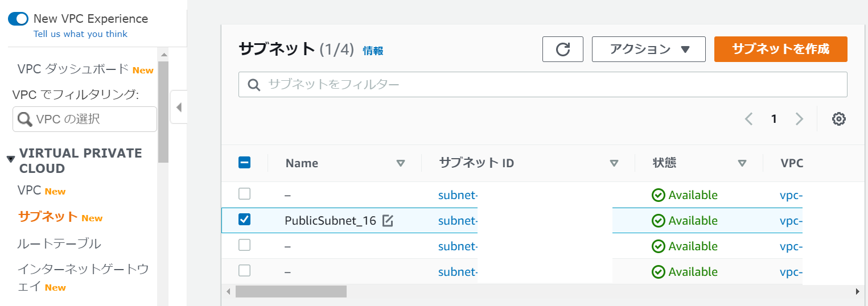This screenshot has width=868, height=306.
Task: Click the サブネットを作成 button
Action: pos(781,49)
